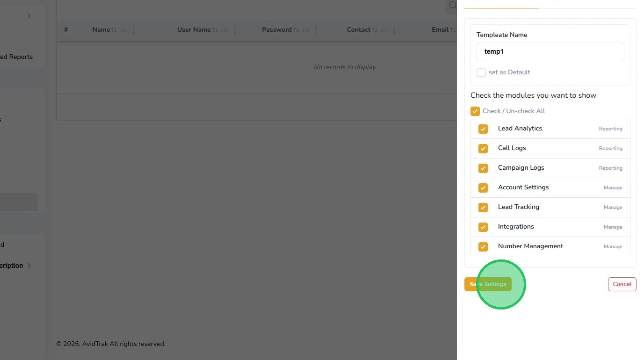Disable the Number Management module checkbox

483,246
